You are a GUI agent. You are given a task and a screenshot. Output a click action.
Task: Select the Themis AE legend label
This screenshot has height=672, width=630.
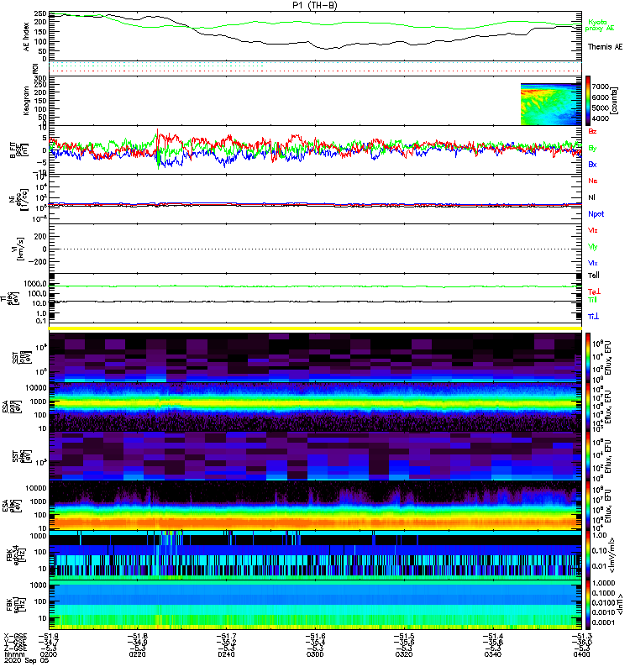605,47
